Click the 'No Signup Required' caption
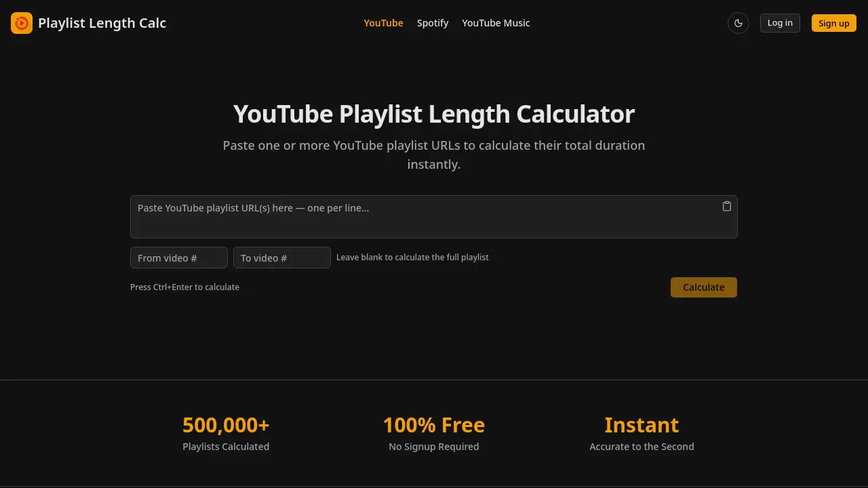This screenshot has width=868, height=488. pos(434,447)
